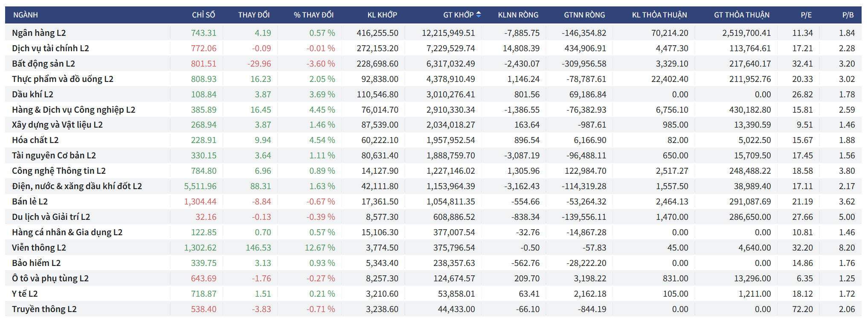This screenshot has height=324, width=868.
Task: Select Truyền thông L2 at table bottom
Action: click(44, 309)
